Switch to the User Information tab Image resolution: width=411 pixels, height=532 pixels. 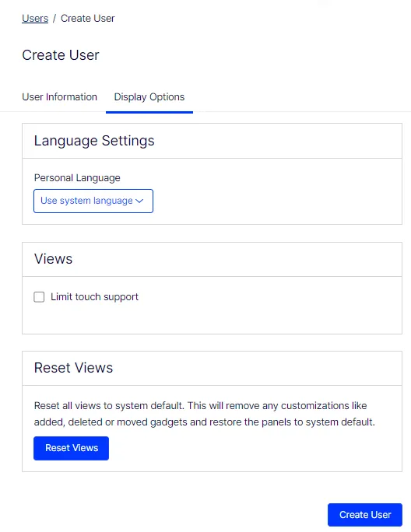click(x=59, y=97)
